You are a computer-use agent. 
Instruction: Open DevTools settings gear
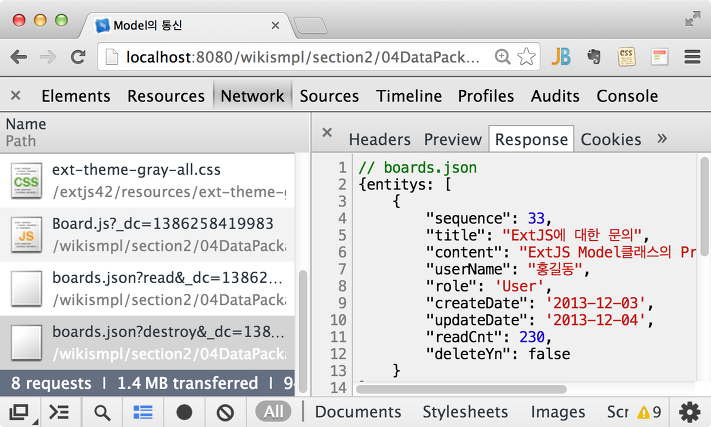(690, 412)
